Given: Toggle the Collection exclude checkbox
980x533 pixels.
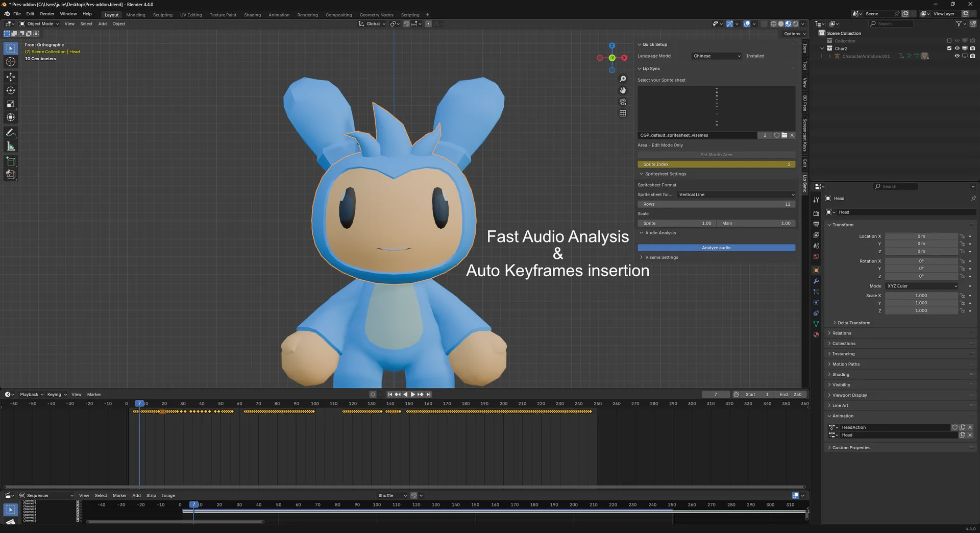Looking at the screenshot, I should (x=949, y=41).
